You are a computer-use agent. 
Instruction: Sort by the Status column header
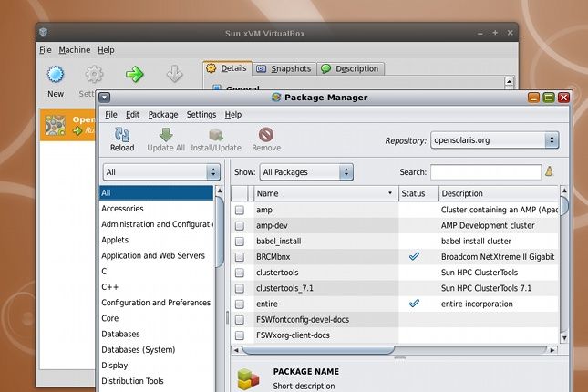click(418, 193)
